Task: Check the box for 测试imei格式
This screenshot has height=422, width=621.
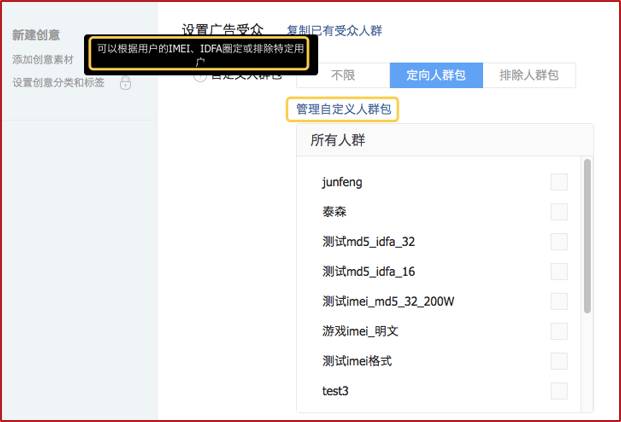Action: [559, 361]
